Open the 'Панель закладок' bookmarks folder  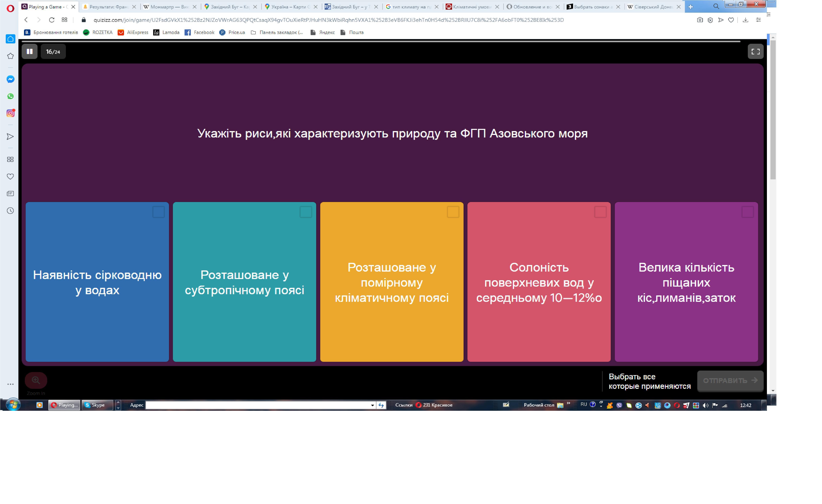coord(277,32)
